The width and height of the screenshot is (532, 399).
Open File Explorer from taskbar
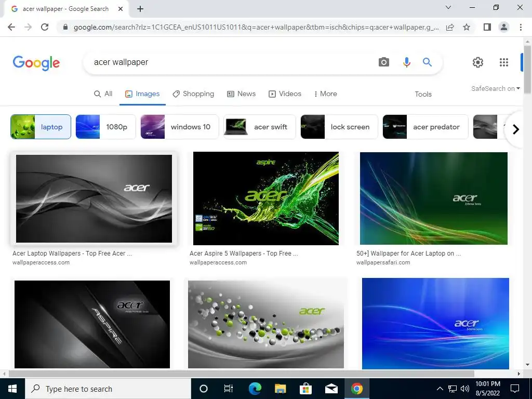coord(280,389)
